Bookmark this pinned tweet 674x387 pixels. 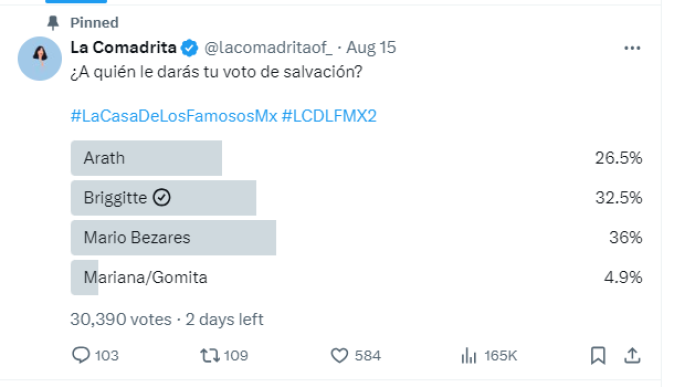point(598,356)
